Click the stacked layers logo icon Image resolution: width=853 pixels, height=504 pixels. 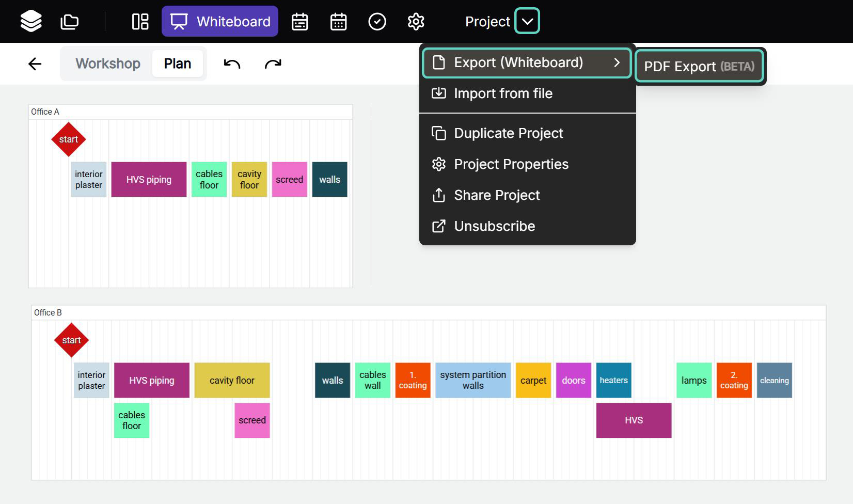click(x=31, y=22)
